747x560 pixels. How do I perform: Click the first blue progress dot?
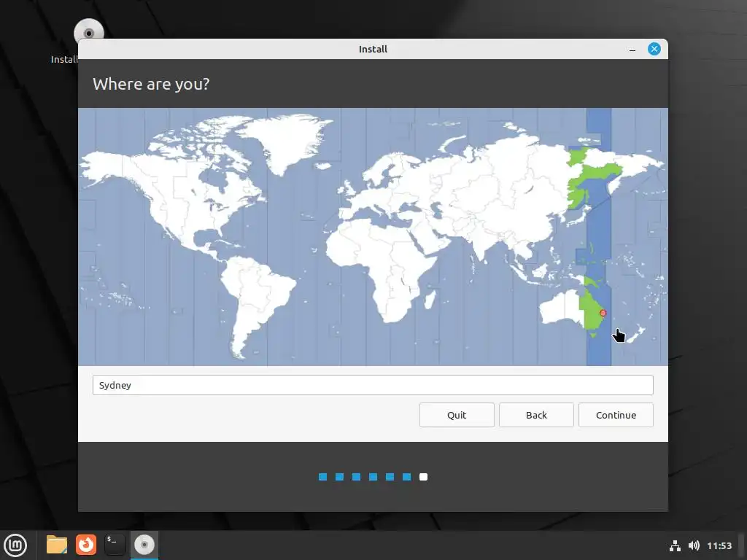point(323,477)
